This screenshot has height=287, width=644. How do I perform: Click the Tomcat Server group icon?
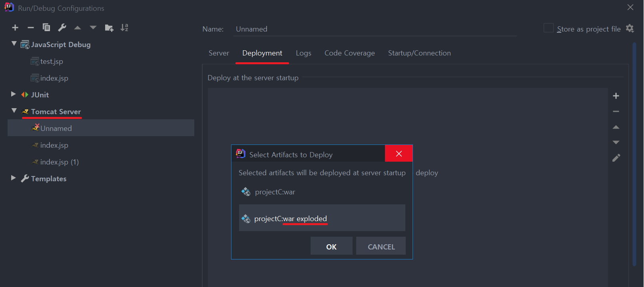[25, 112]
